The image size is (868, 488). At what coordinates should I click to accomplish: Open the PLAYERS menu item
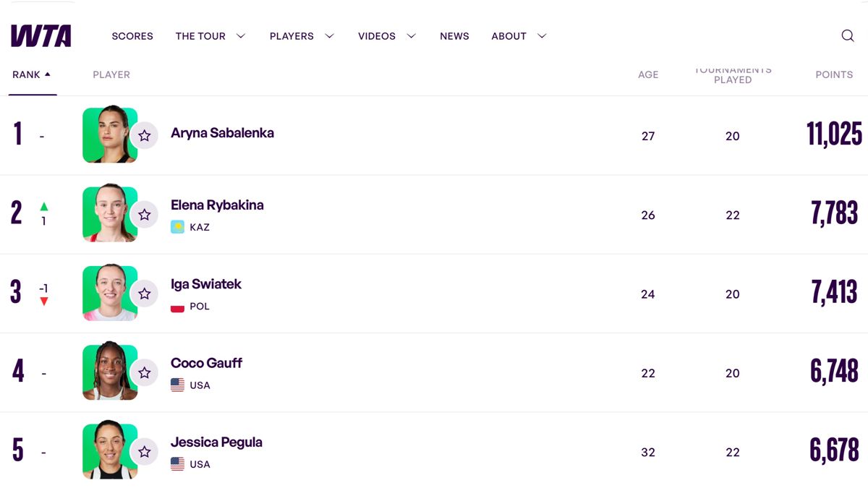(293, 36)
